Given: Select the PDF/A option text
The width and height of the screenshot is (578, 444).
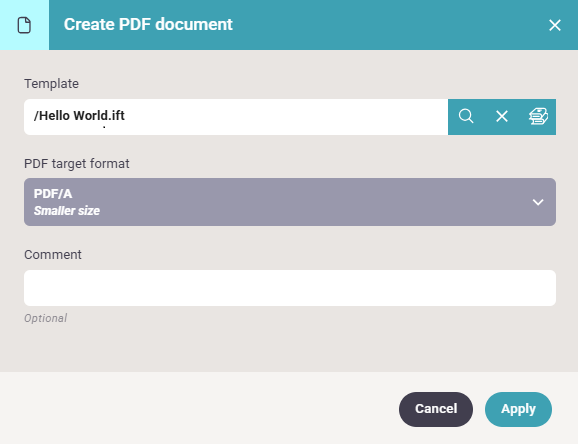Looking at the screenshot, I should click(53, 194).
